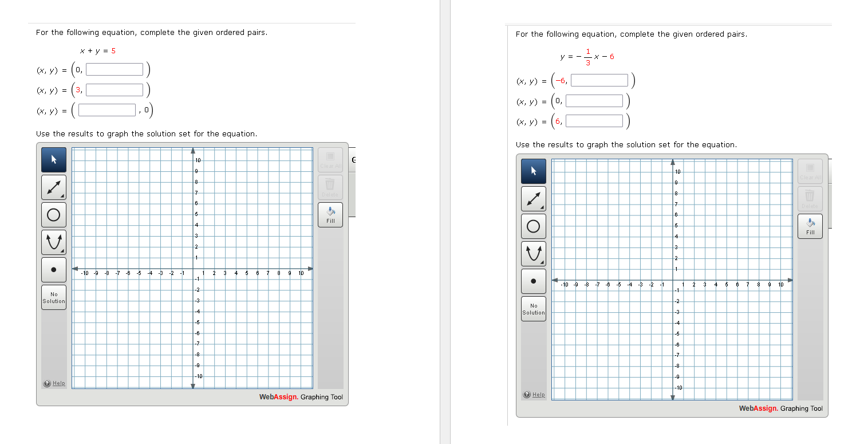This screenshot has height=444, width=868.
Task: Select the circle tool on the right graph
Action: (533, 226)
